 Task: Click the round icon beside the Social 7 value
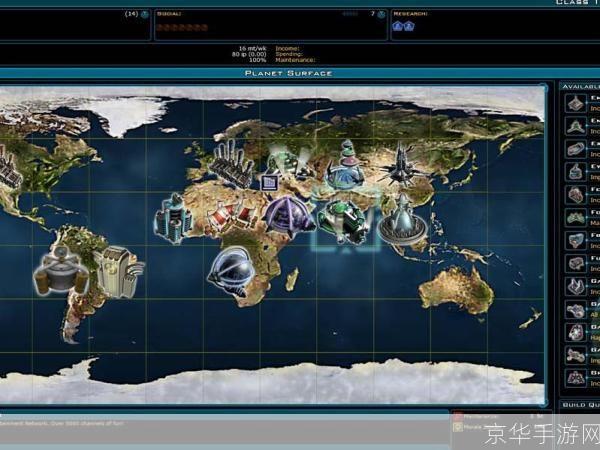pyautogui.click(x=381, y=15)
